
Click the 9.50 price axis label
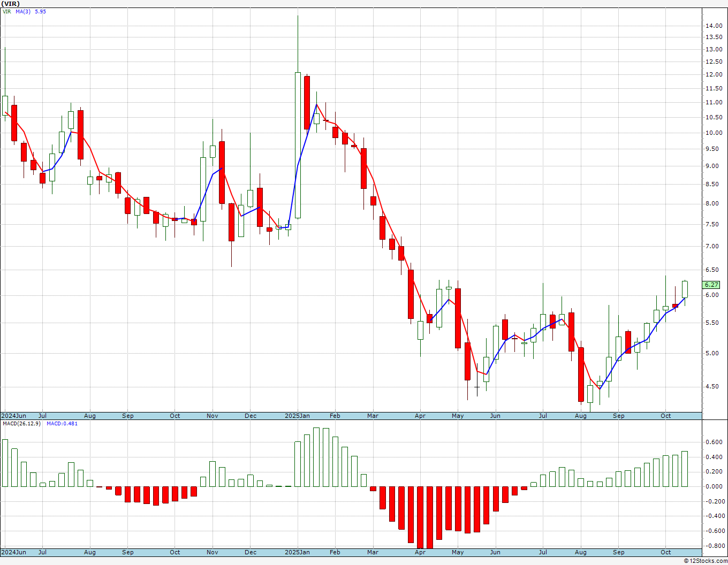712,150
